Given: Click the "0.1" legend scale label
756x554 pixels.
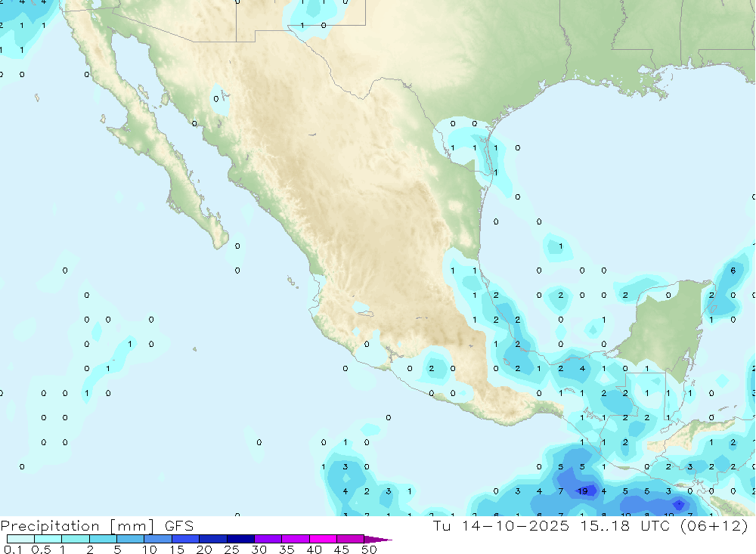Looking at the screenshot, I should (13, 549).
